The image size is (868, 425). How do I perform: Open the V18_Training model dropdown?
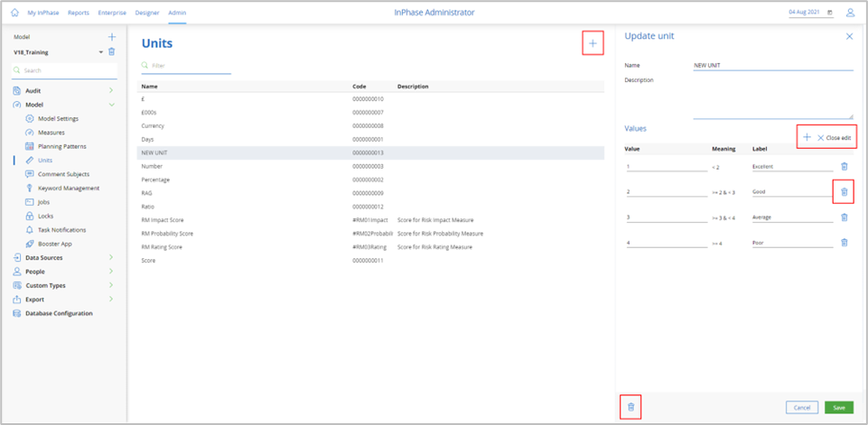pyautogui.click(x=101, y=52)
